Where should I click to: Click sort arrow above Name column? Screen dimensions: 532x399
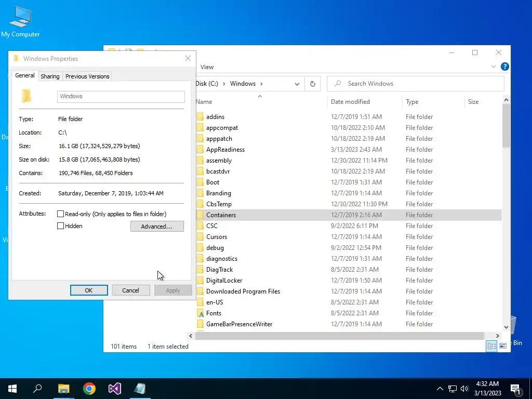[260, 96]
